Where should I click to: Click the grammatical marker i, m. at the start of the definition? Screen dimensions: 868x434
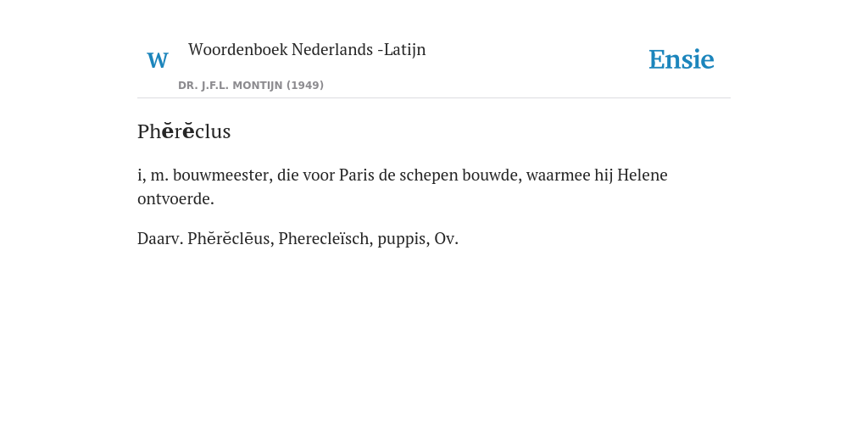click(153, 175)
